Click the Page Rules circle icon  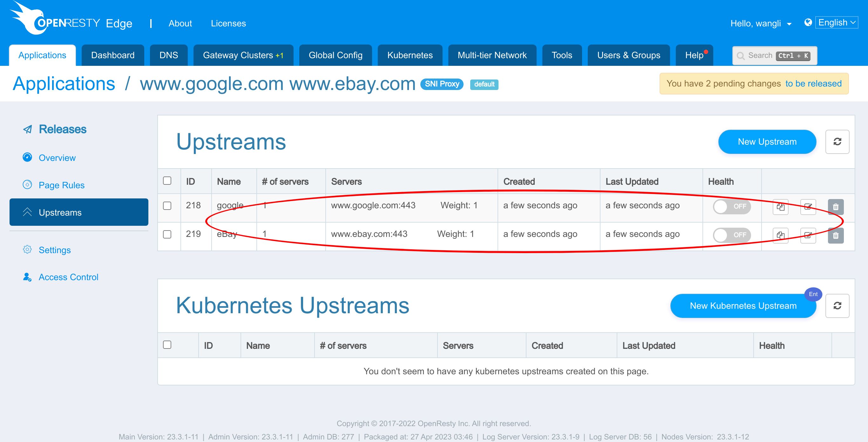pos(27,185)
